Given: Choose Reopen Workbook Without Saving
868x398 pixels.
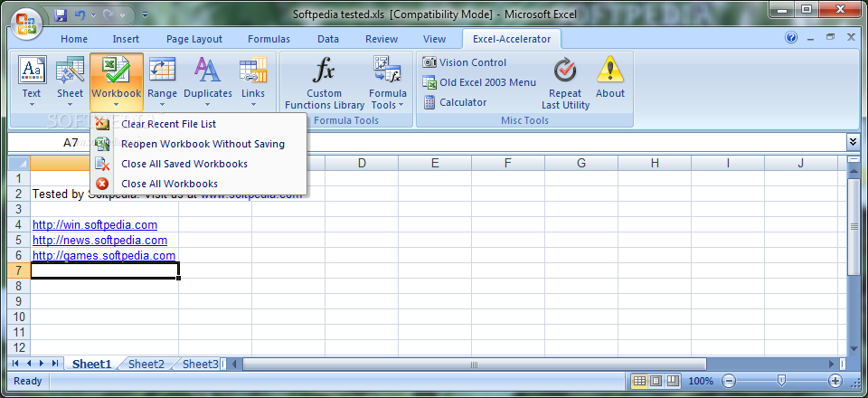Looking at the screenshot, I should point(198,144).
